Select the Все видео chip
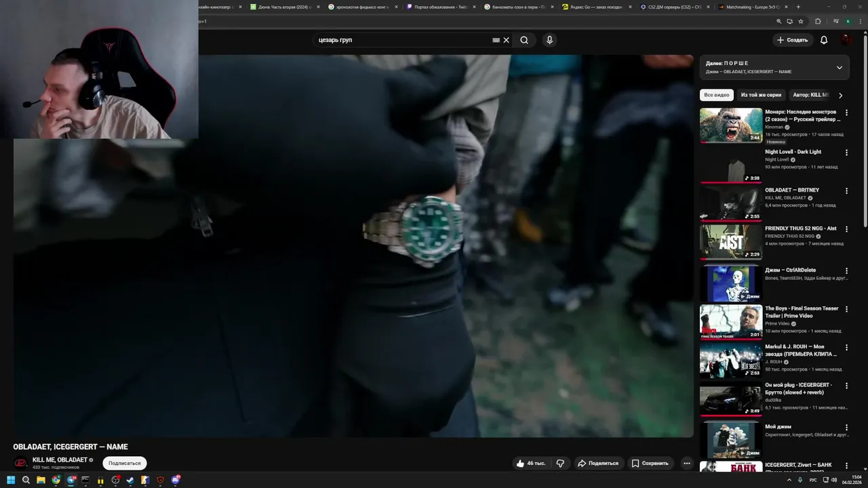 point(717,96)
